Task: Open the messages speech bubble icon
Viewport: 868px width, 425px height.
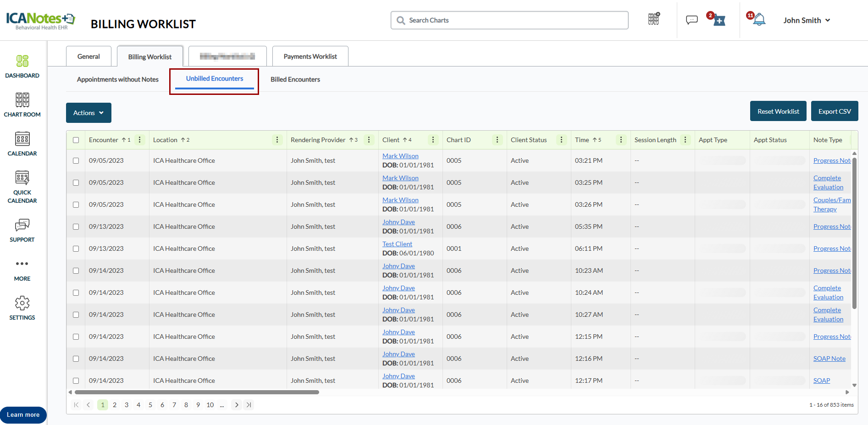Action: (691, 20)
